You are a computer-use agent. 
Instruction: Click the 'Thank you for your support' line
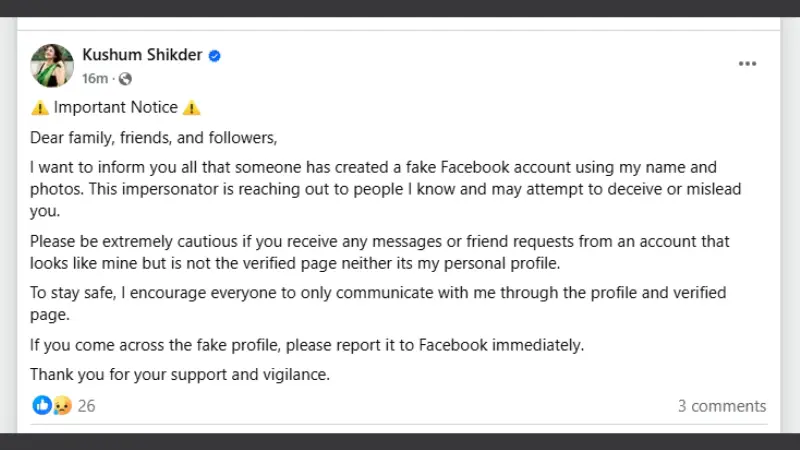180,374
